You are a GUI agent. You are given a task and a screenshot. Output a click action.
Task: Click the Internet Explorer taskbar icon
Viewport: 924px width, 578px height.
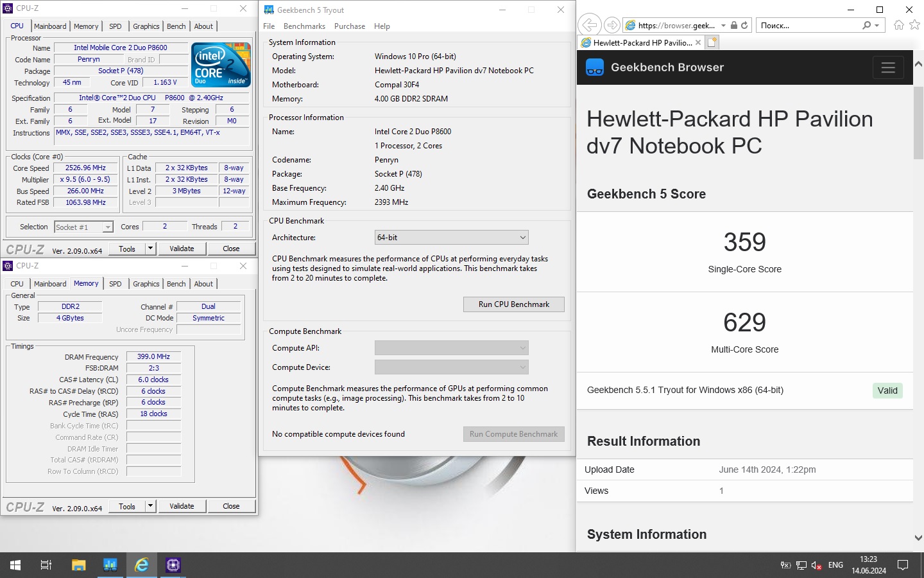(142, 565)
